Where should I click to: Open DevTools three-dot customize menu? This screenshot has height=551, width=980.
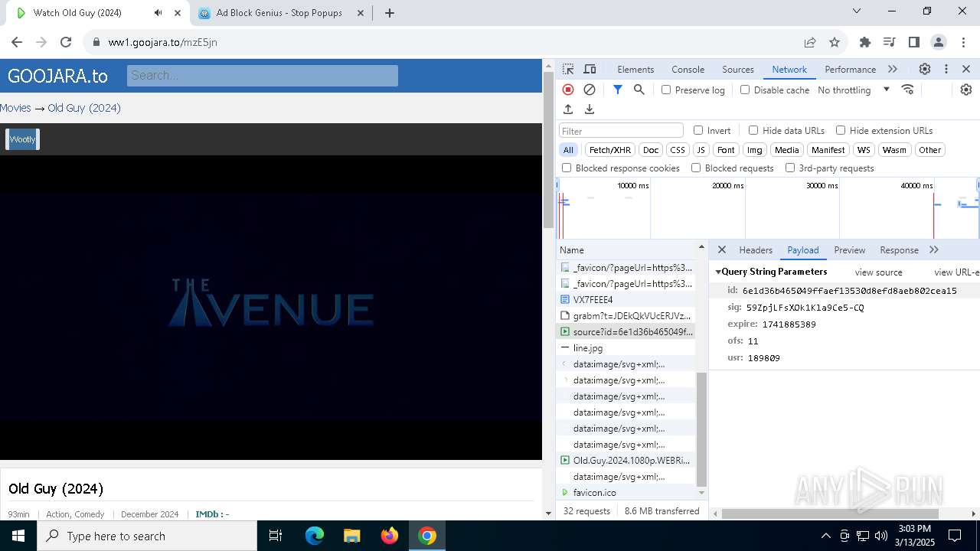tap(946, 69)
